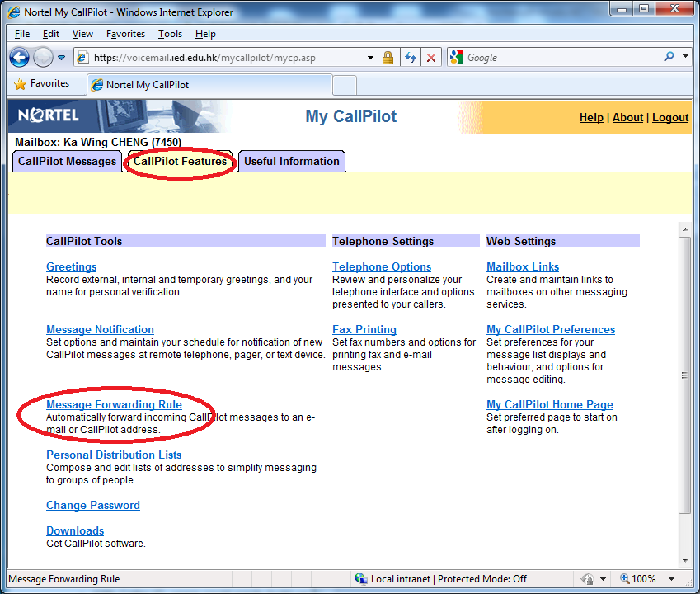700x594 pixels.
Task: Open Fax Printing settings
Action: (x=364, y=330)
